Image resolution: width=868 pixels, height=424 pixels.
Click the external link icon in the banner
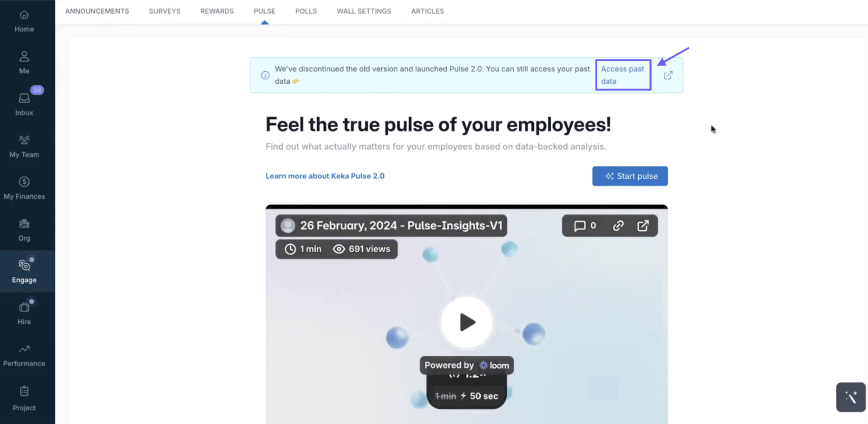pos(668,75)
